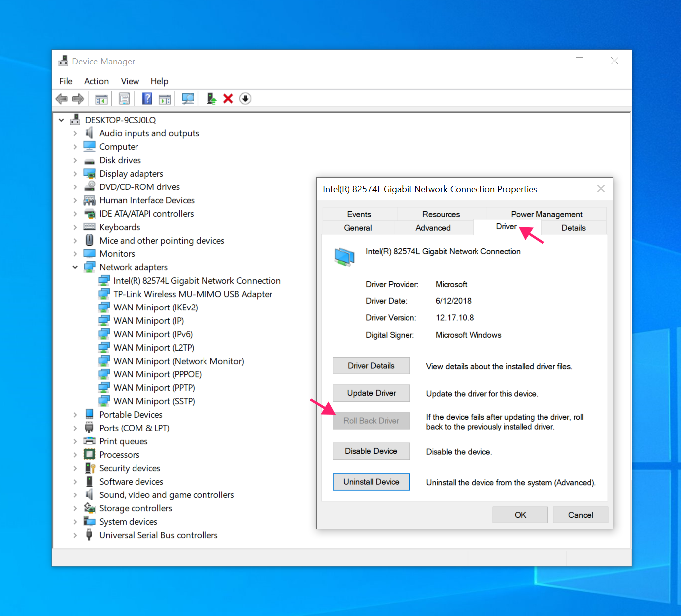Select the Print queues printer icon

pos(89,441)
